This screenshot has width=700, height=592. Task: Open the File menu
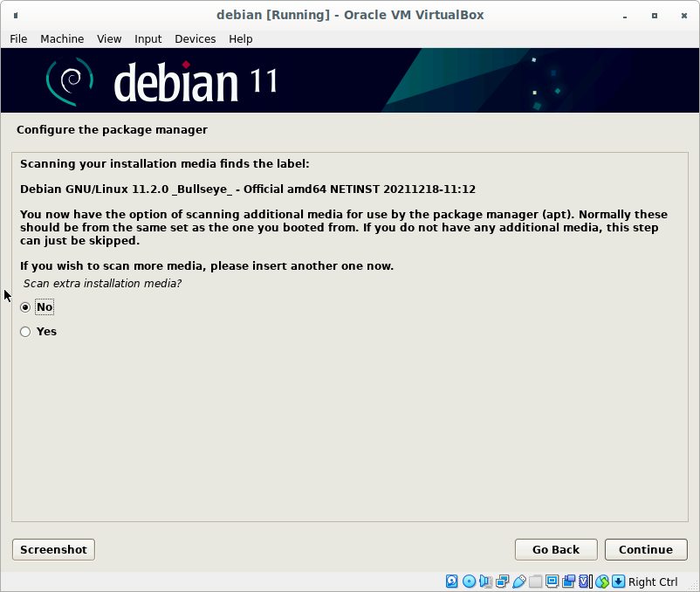[18, 38]
